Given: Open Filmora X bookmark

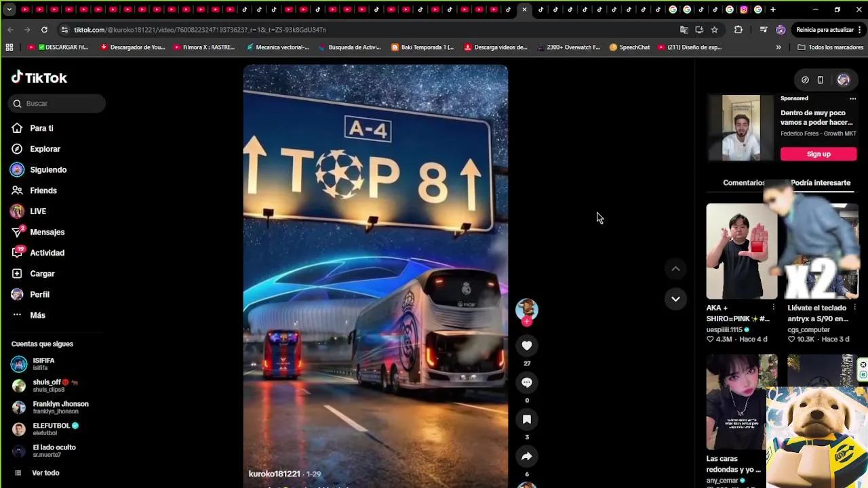Looking at the screenshot, I should pos(204,47).
